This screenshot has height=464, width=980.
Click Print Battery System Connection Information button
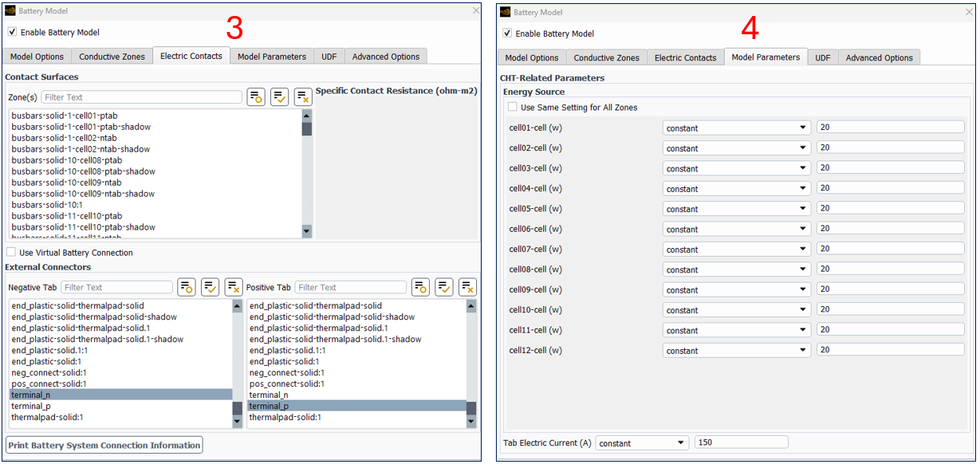click(104, 445)
